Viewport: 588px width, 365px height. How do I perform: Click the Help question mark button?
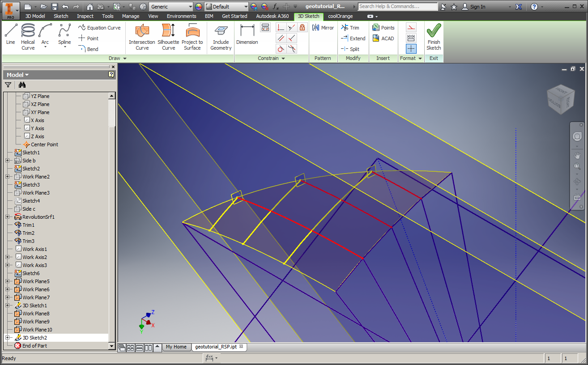(534, 7)
